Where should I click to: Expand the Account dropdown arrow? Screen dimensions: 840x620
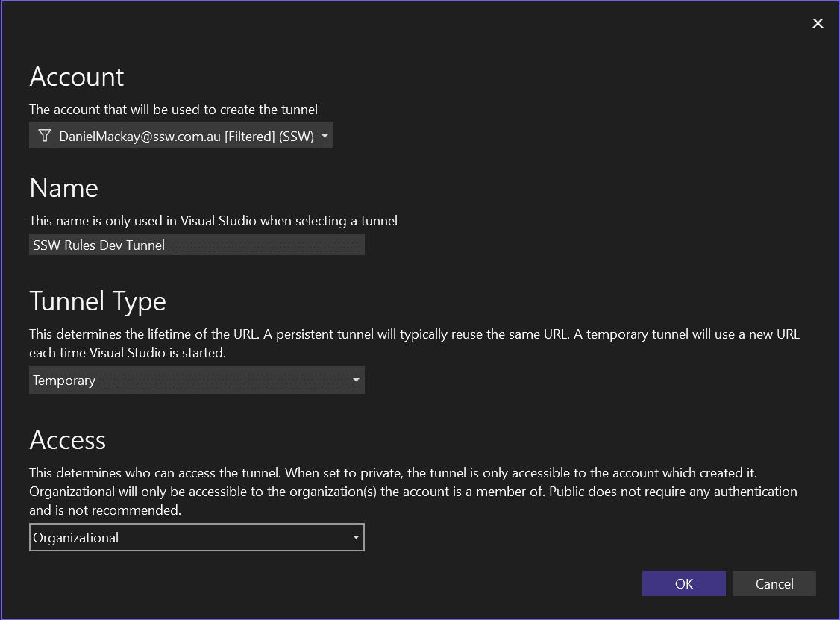tap(325, 136)
